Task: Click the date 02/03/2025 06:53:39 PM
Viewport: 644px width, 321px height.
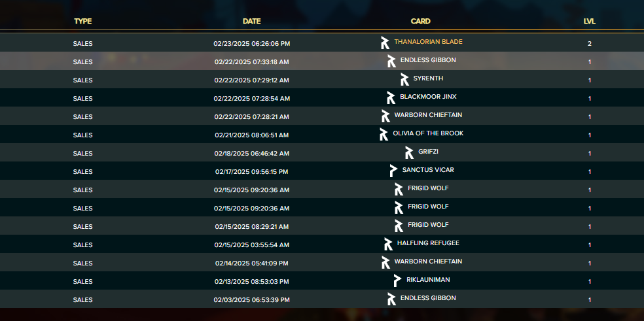Action: tap(252, 300)
